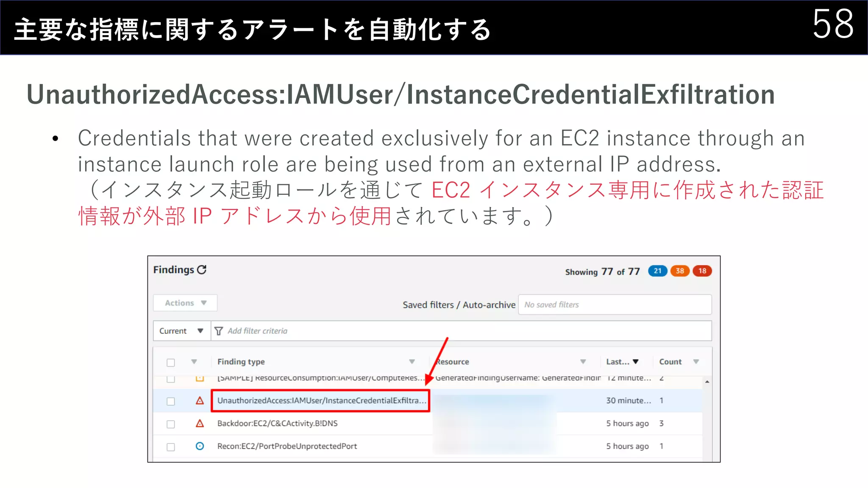Open UnauthorizedAccess:IAMUser/InstanceCredentialExfiltration finding

pos(322,400)
